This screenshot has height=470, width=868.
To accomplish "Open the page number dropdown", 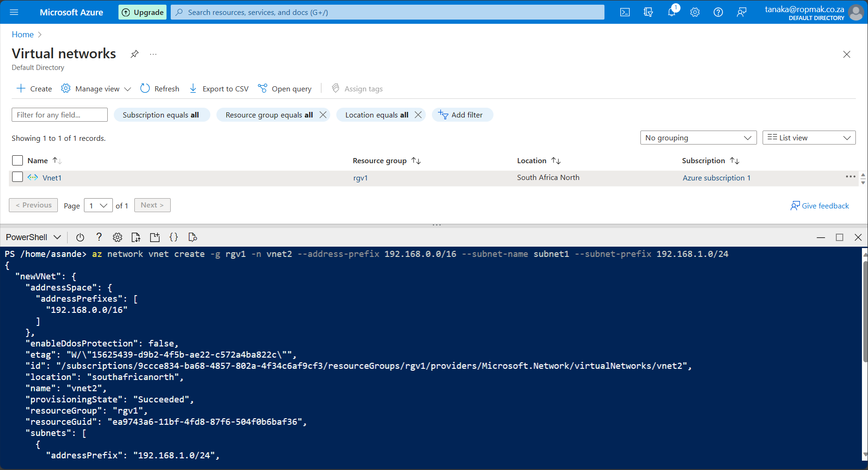I will pyautogui.click(x=98, y=205).
